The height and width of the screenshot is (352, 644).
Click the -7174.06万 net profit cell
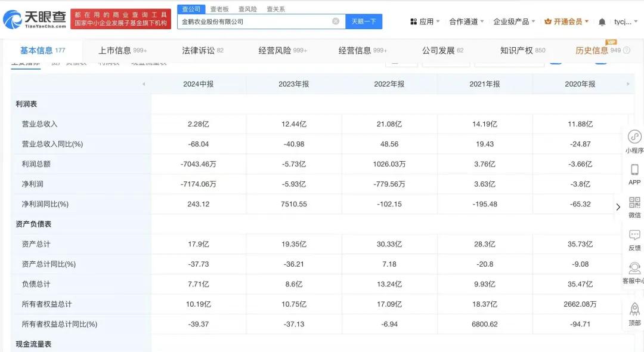point(199,184)
